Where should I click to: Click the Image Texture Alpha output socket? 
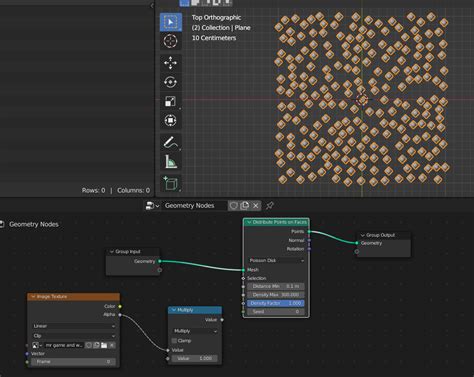[120, 315]
